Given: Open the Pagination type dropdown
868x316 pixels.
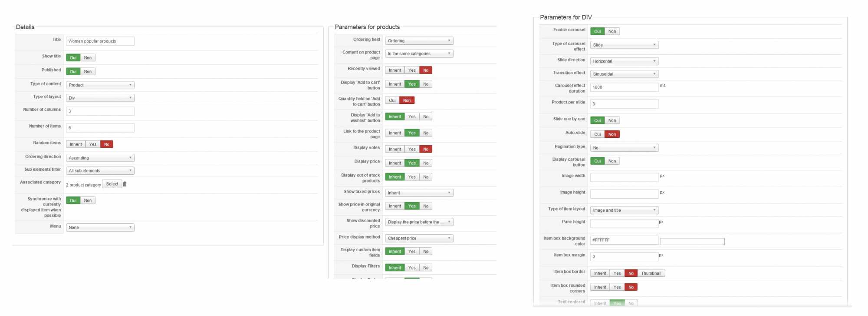Looking at the screenshot, I should click(624, 148).
